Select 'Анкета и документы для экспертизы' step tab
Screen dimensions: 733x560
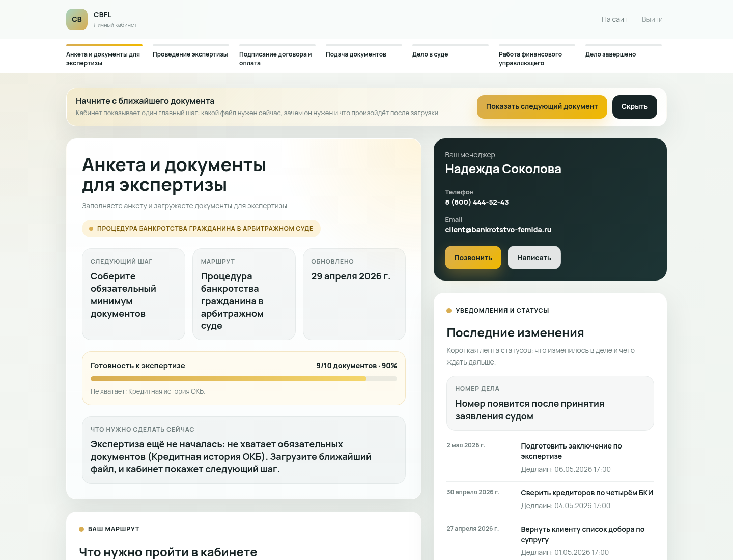pyautogui.click(x=104, y=56)
